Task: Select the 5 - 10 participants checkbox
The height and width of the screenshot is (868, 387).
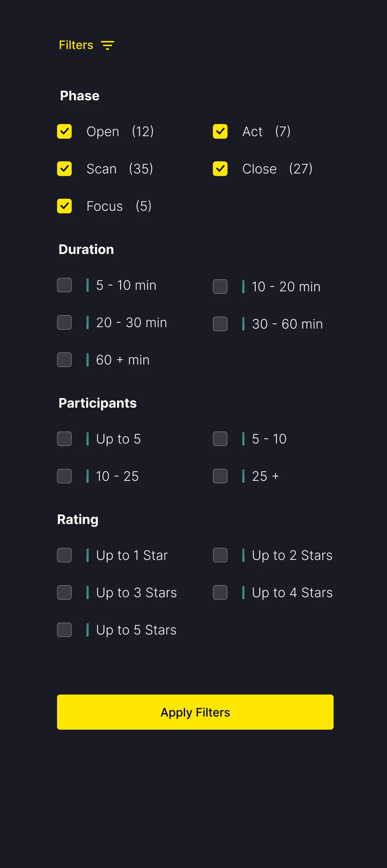Action: click(x=220, y=439)
